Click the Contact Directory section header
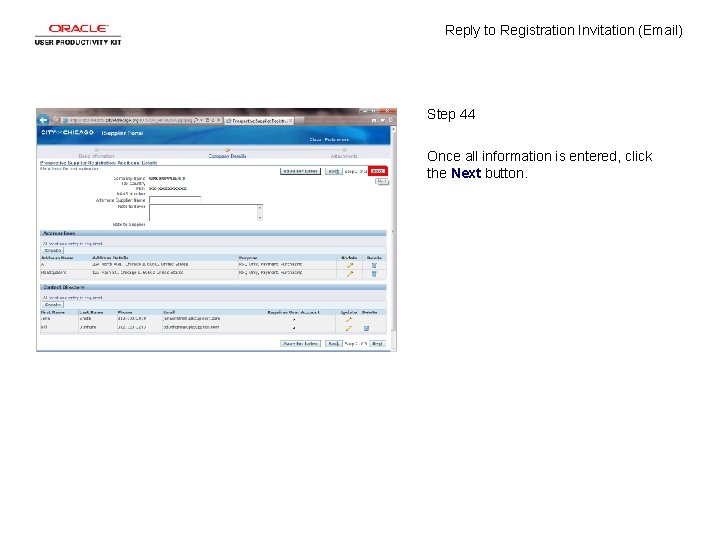720x540 pixels. 213,287
